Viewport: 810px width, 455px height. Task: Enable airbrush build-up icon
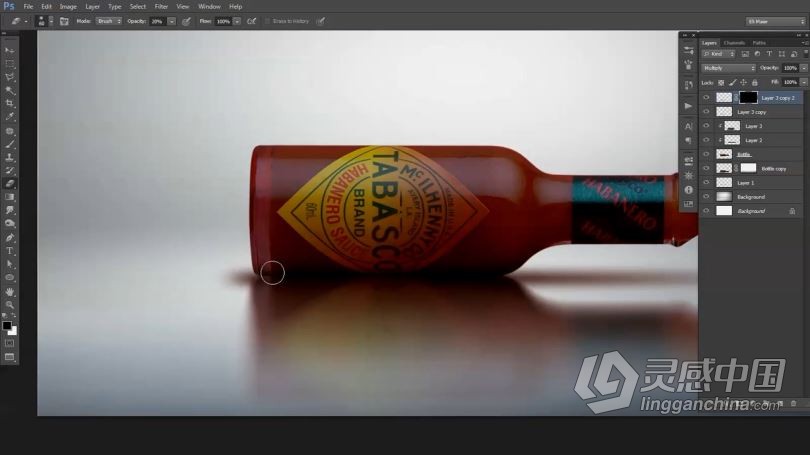point(252,21)
